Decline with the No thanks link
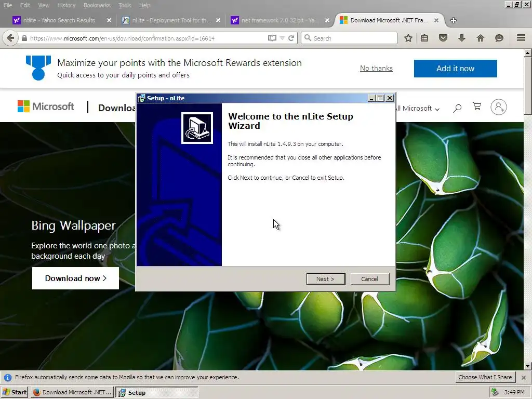 pos(376,68)
